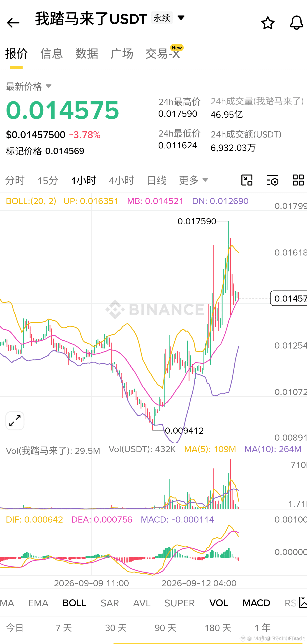This screenshot has width=307, height=644.
Task: Switch to the 信息 tab
Action: pos(51,53)
